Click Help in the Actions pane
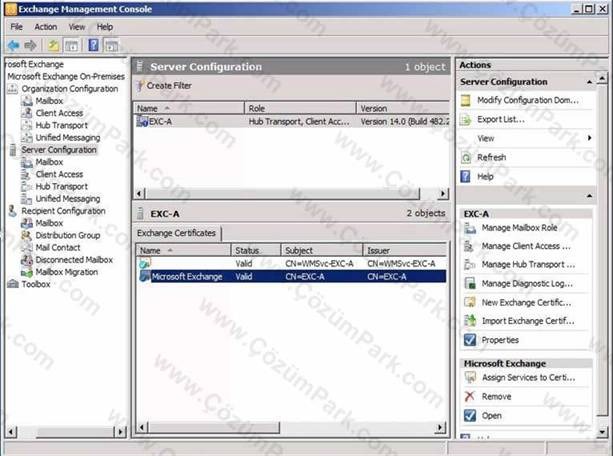 [x=485, y=177]
